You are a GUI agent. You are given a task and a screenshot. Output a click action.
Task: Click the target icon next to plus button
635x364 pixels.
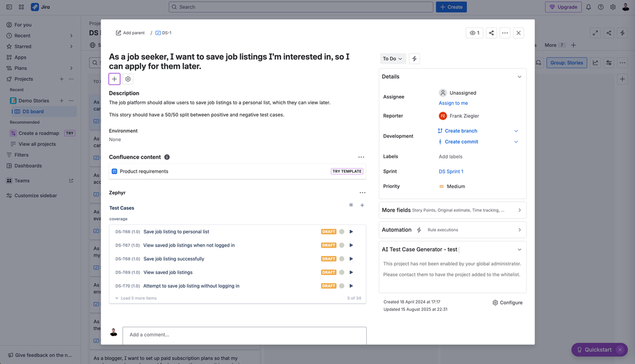[x=128, y=79]
